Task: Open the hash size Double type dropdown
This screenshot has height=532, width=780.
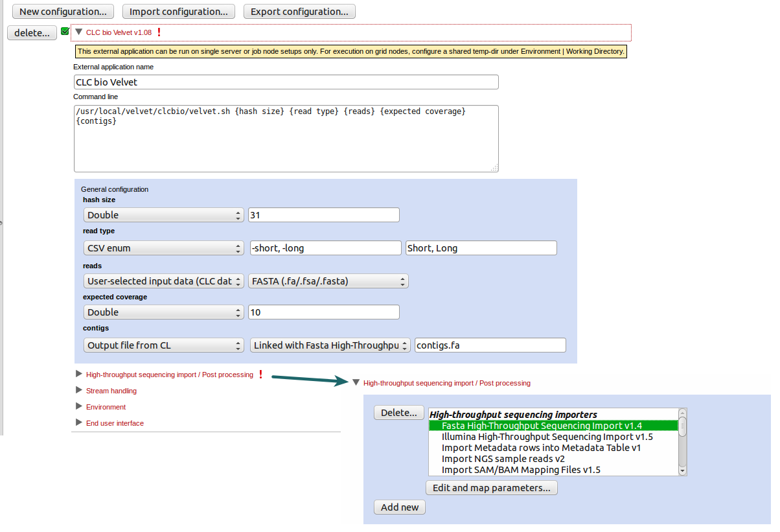Action: pos(238,214)
